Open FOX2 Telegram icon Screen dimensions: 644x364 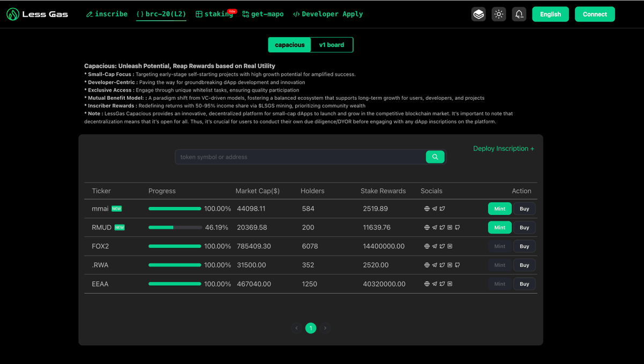click(x=435, y=246)
